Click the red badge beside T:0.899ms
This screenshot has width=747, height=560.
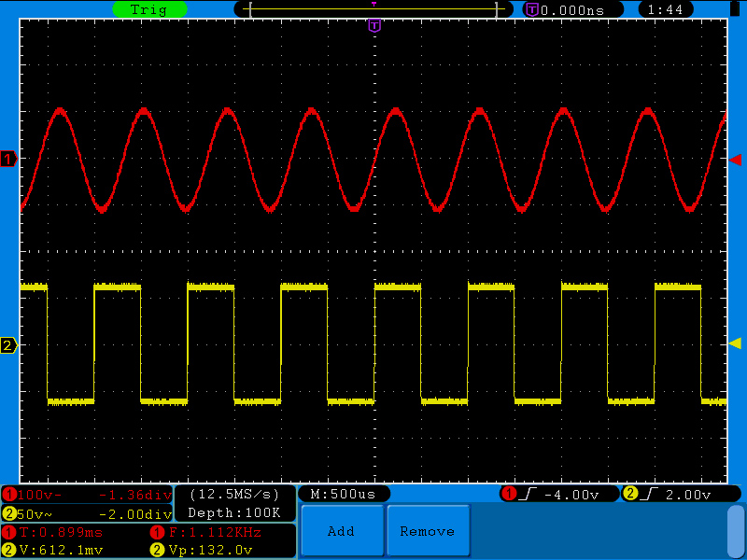point(9,532)
